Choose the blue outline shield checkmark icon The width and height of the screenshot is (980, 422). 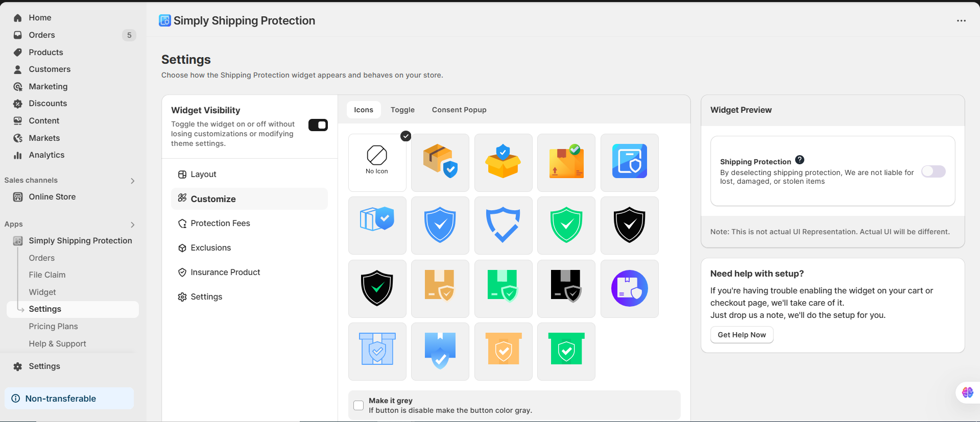503,226
